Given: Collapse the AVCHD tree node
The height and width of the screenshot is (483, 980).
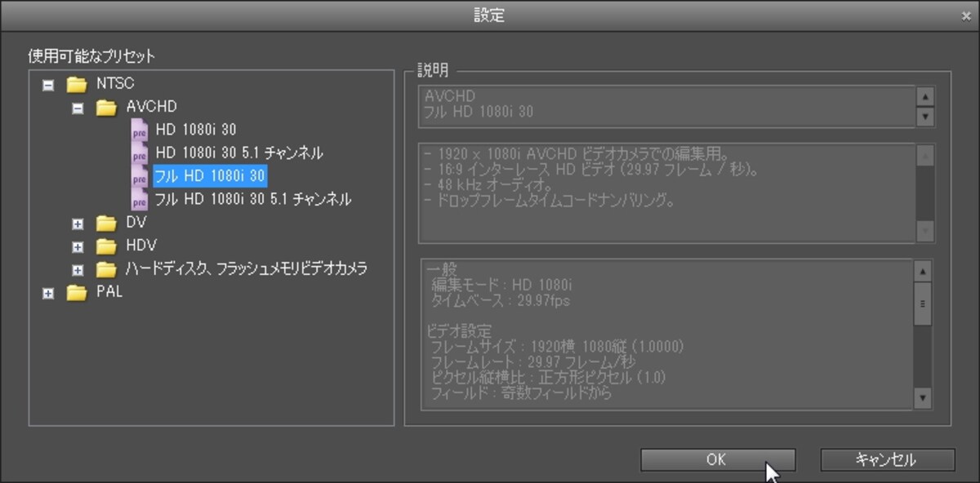Looking at the screenshot, I should [x=78, y=107].
